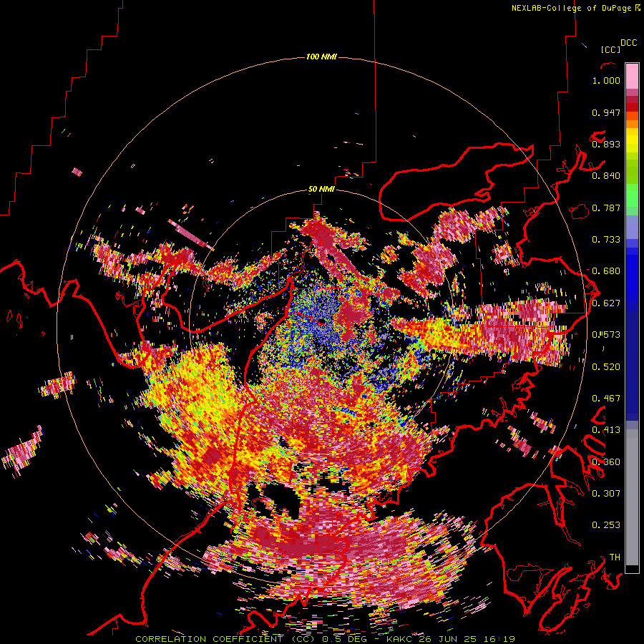Click the KAKC station identifier in the caption
Screen dimensions: 644x644
pos(399,639)
